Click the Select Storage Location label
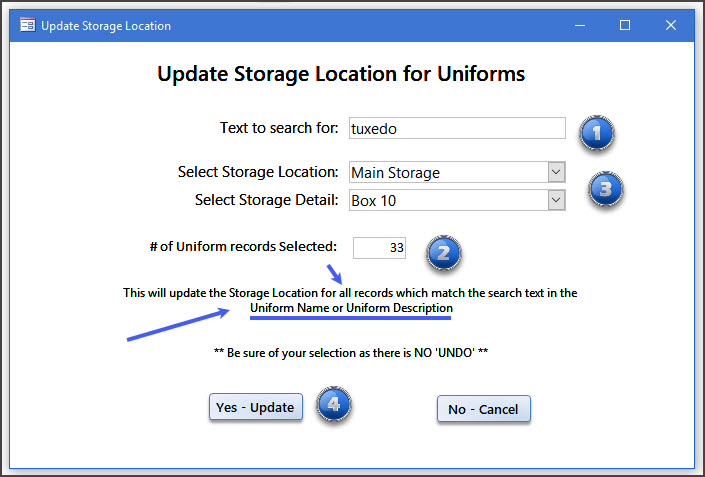 (258, 172)
